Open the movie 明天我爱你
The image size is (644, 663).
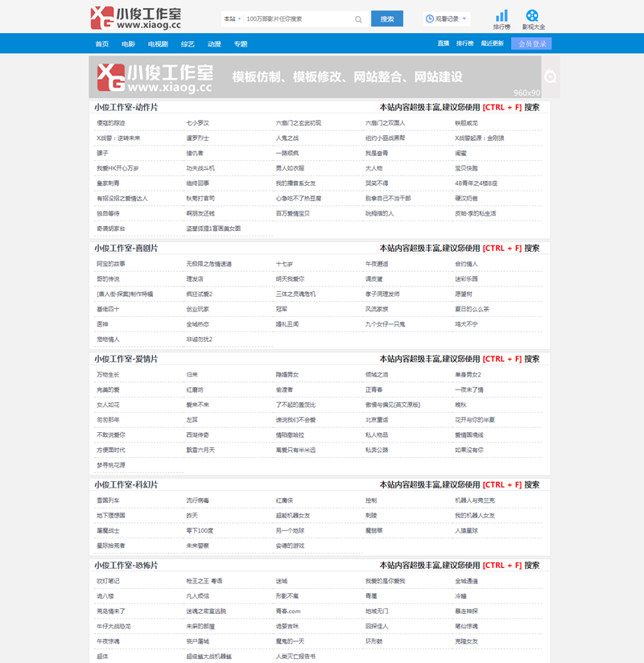coord(290,279)
